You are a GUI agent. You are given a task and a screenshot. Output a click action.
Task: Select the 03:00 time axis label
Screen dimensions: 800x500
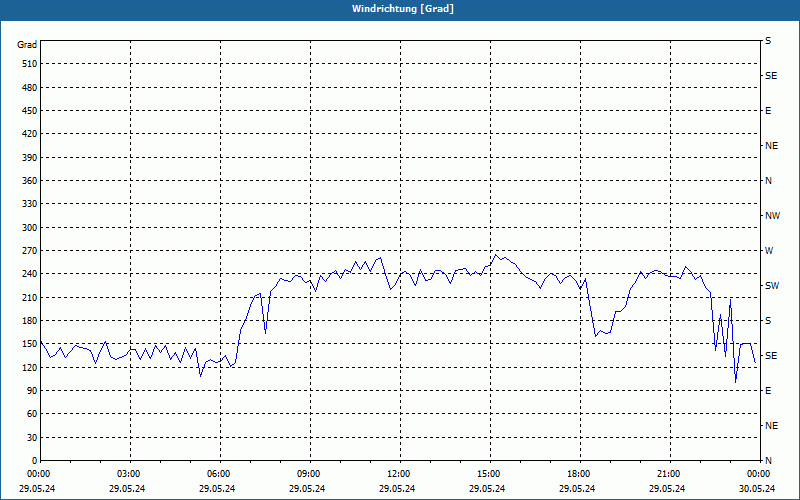coord(129,474)
